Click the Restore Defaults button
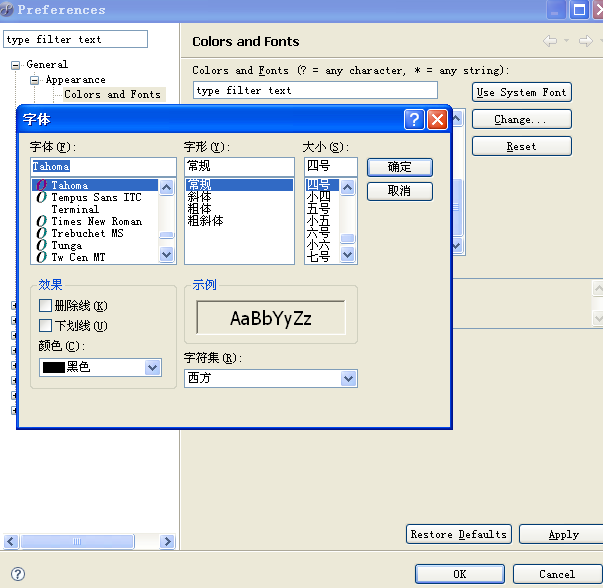This screenshot has width=603, height=588. [x=459, y=534]
